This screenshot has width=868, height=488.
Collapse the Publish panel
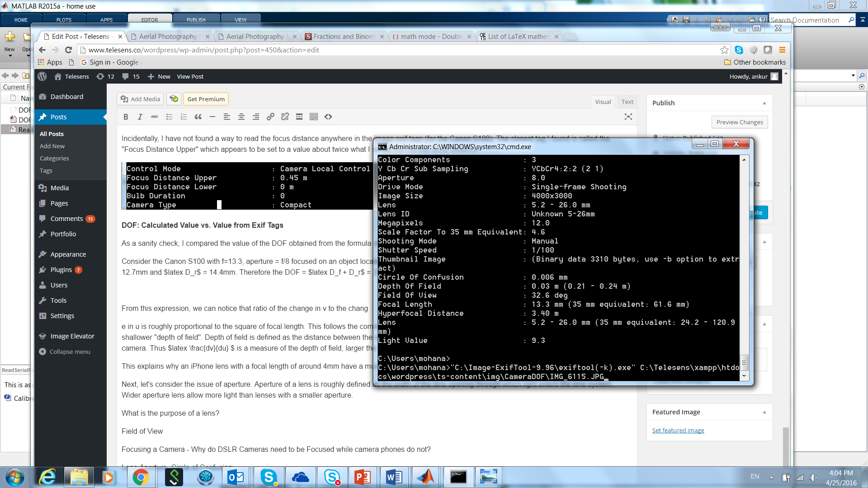tap(764, 103)
